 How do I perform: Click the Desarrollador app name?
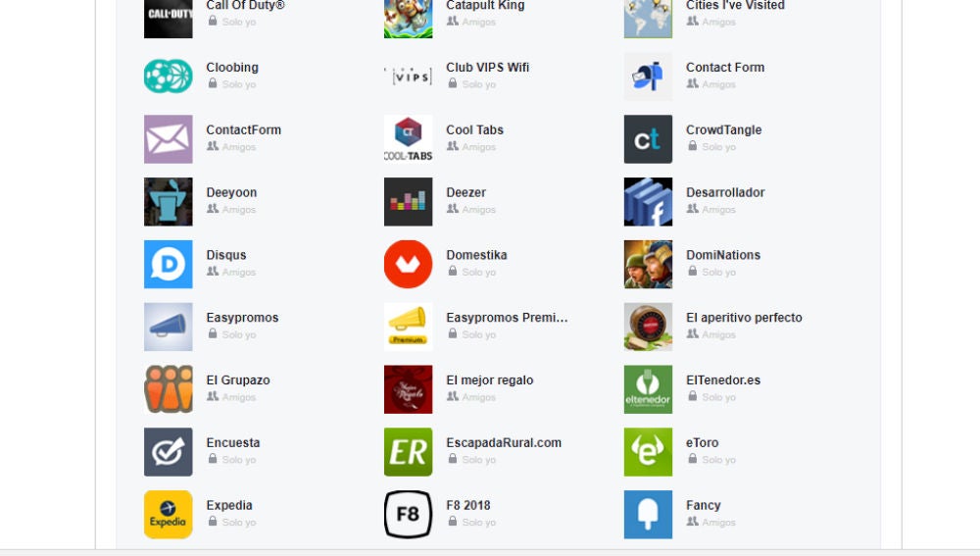(x=725, y=193)
